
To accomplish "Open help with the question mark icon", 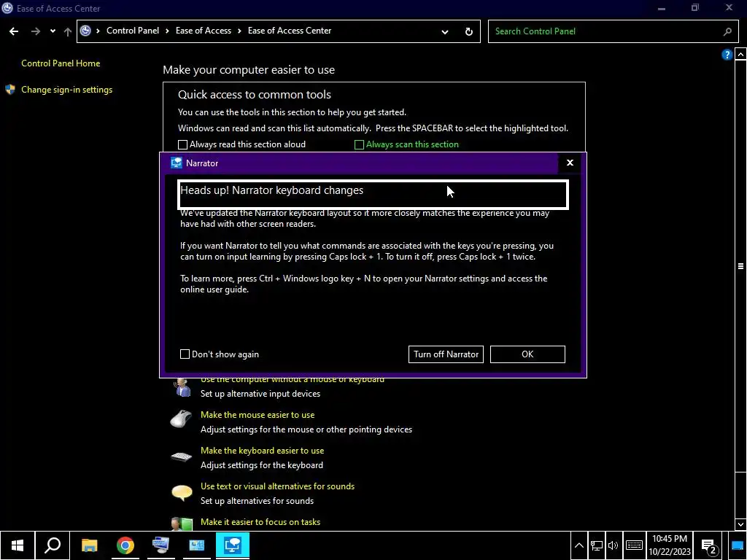I will [727, 55].
